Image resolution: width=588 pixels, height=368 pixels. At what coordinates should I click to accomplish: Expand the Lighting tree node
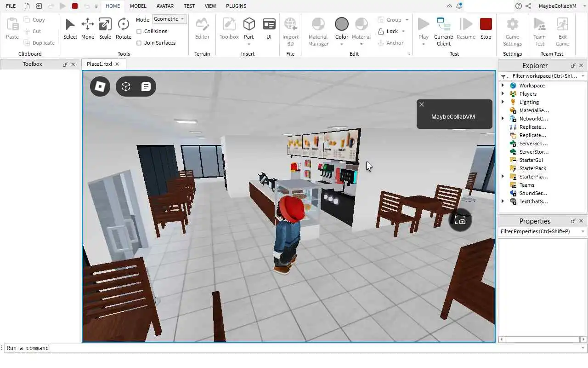point(503,102)
